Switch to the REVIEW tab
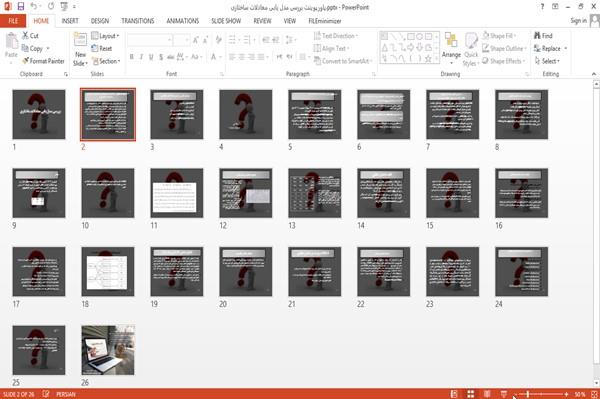This screenshot has width=600, height=399. [x=262, y=21]
